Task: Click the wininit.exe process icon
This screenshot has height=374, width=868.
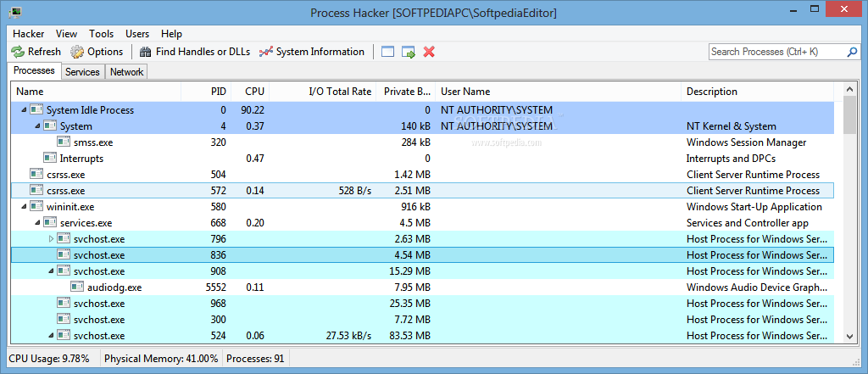Action: 37,206
